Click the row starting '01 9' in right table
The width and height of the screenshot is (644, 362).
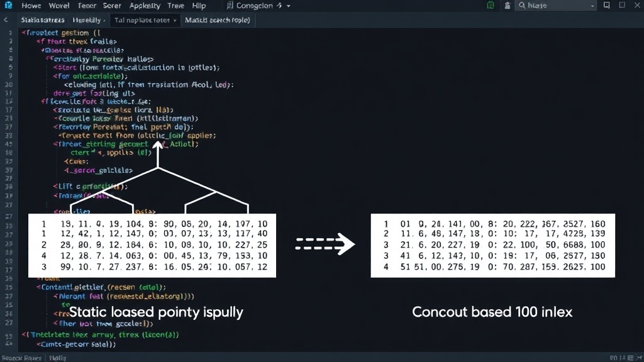point(494,224)
